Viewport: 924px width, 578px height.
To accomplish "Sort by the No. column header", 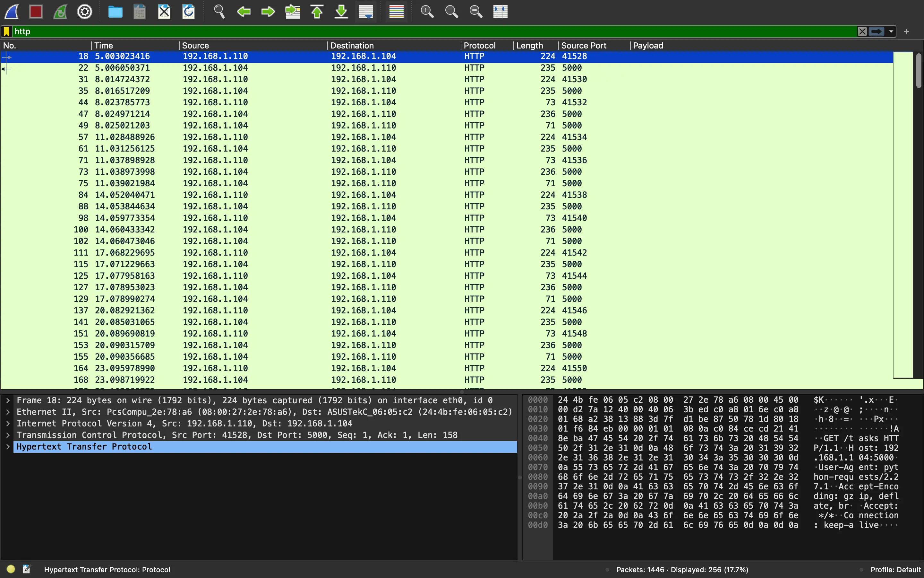I will point(46,46).
